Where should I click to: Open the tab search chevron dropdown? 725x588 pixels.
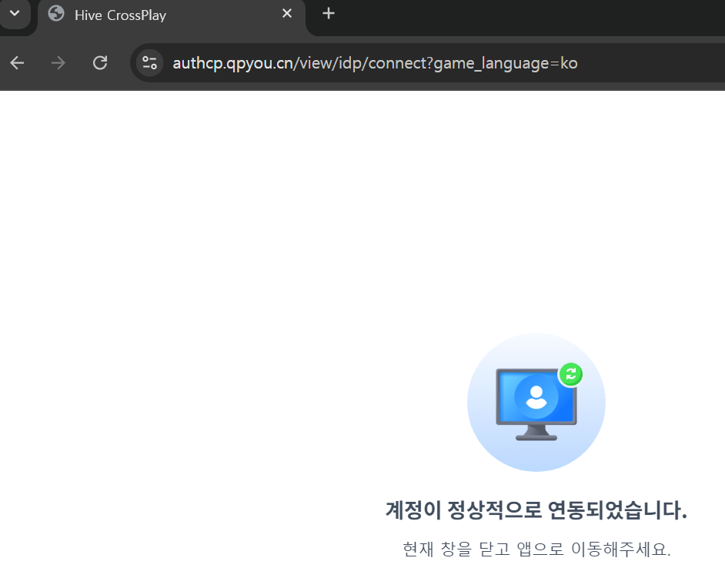(x=15, y=14)
